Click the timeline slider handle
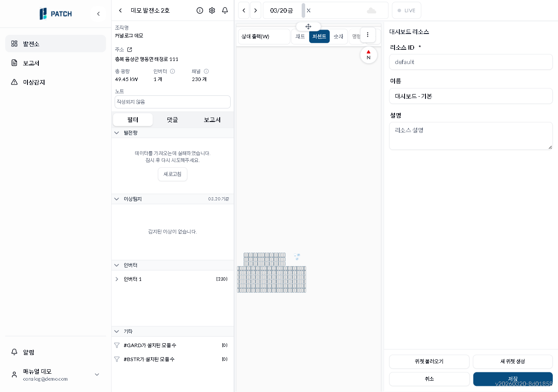This screenshot has height=392, width=558. click(303, 10)
